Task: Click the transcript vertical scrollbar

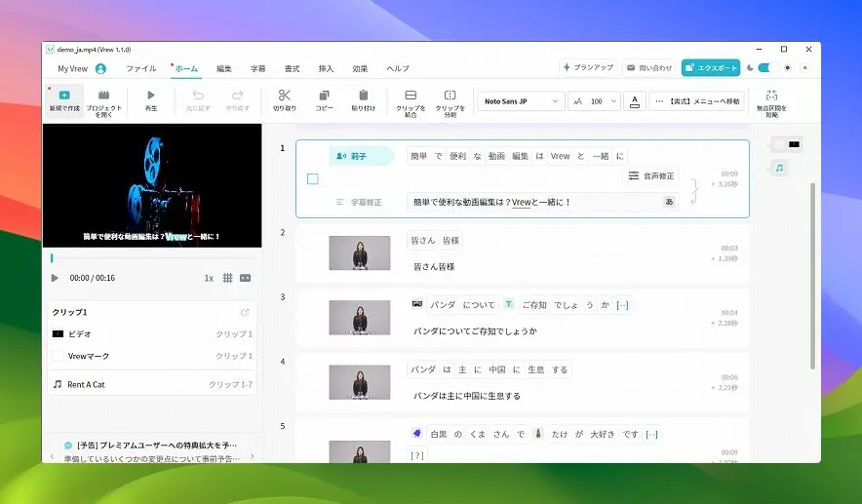Action: pos(812,277)
